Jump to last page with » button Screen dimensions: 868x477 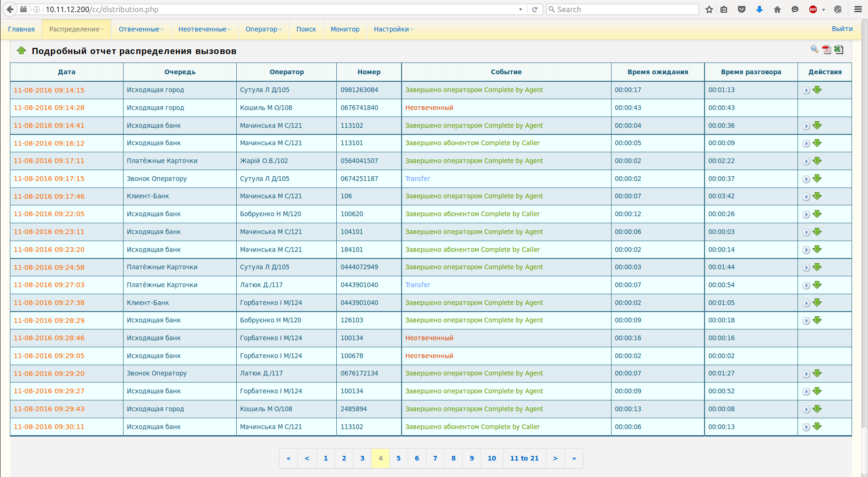(x=574, y=458)
